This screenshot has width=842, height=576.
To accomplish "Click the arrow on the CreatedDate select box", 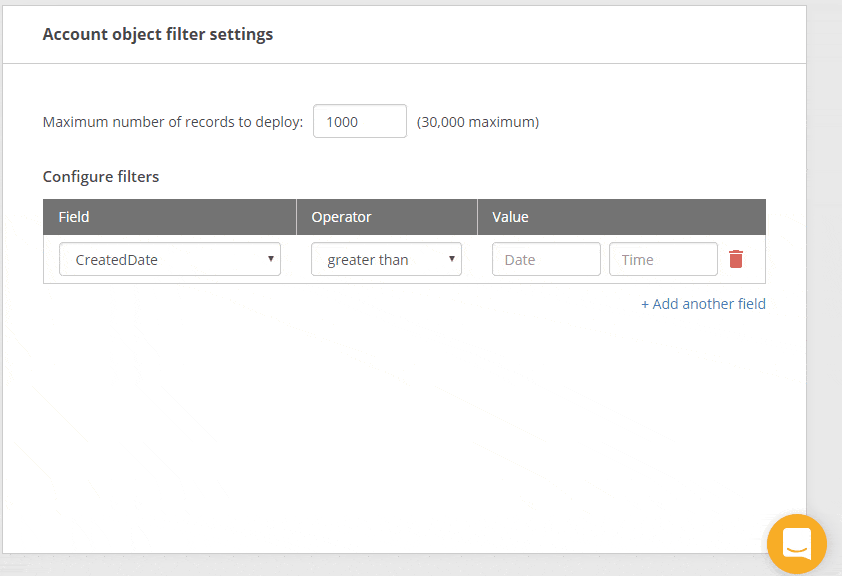I will [x=270, y=259].
